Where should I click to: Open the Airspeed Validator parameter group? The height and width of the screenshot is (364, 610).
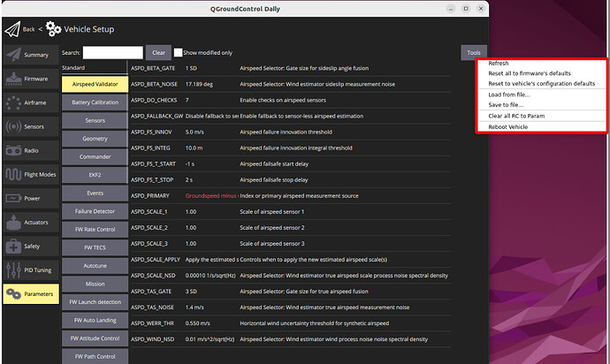[95, 84]
